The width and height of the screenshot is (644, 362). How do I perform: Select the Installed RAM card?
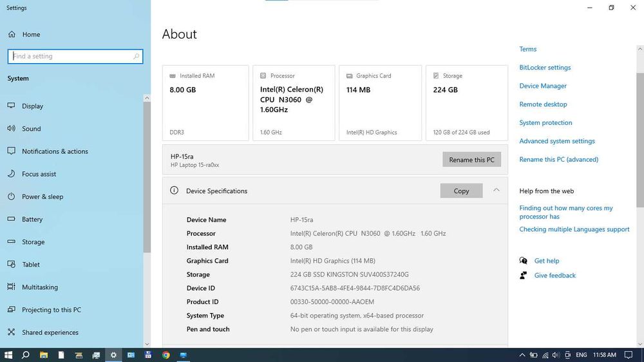205,103
